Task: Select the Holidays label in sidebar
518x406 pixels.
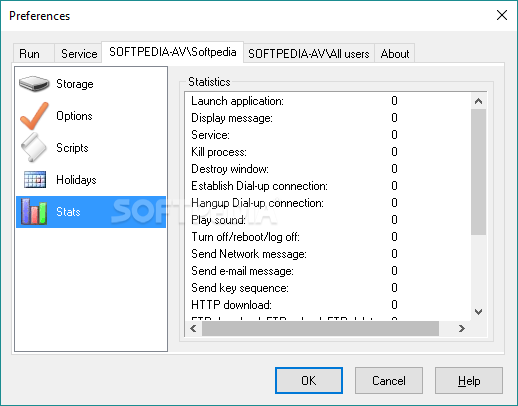Action: 76,180
